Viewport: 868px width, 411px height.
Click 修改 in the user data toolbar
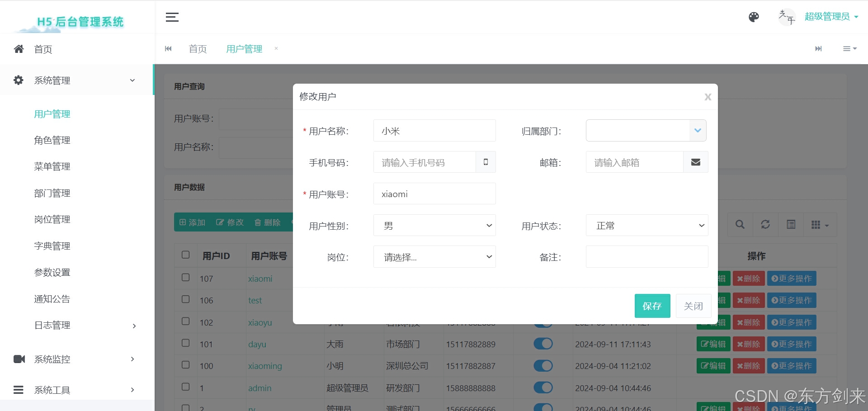point(230,222)
